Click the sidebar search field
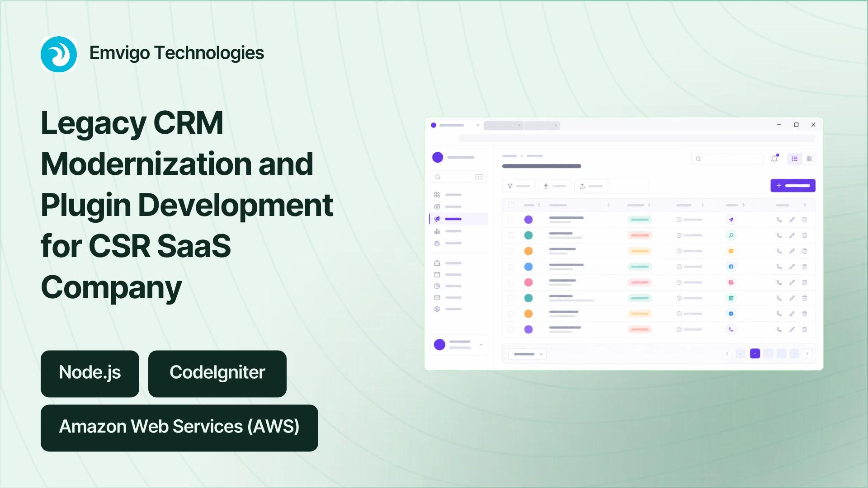Viewport: 868px width, 488px height. click(x=458, y=177)
